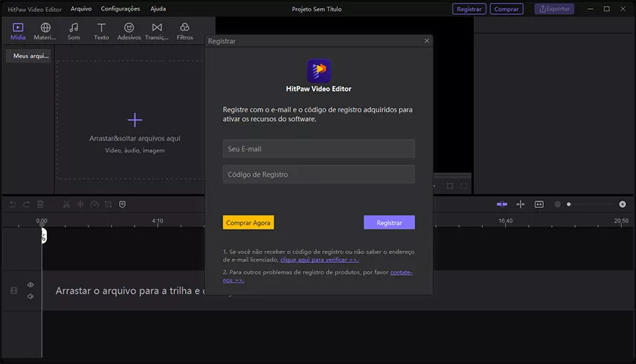Click the delete trash icon
The height and width of the screenshot is (364, 636).
coord(40,204)
